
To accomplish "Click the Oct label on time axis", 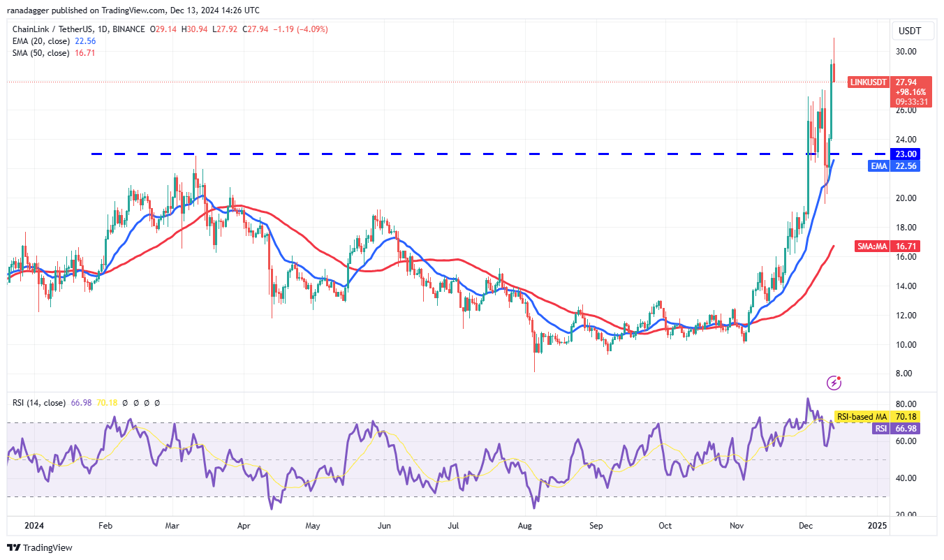I will [x=665, y=525].
